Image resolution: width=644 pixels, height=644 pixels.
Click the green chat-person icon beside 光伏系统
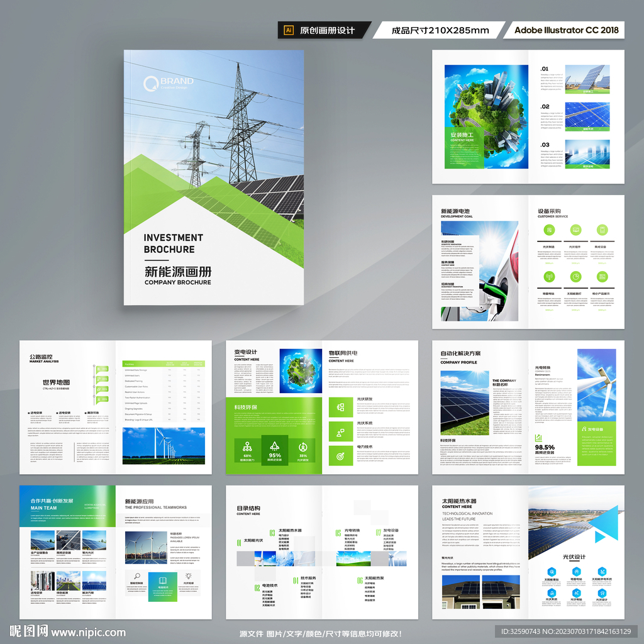pyautogui.click(x=340, y=431)
